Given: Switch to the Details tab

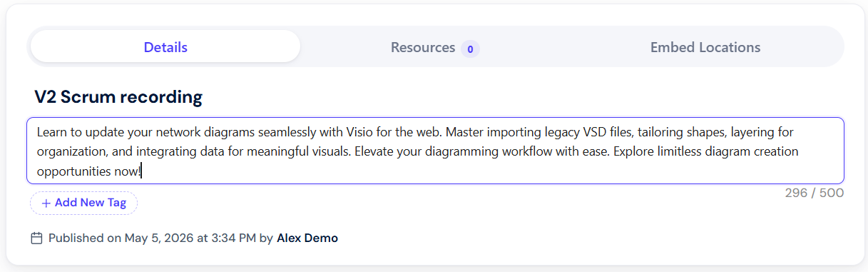Looking at the screenshot, I should click(165, 47).
